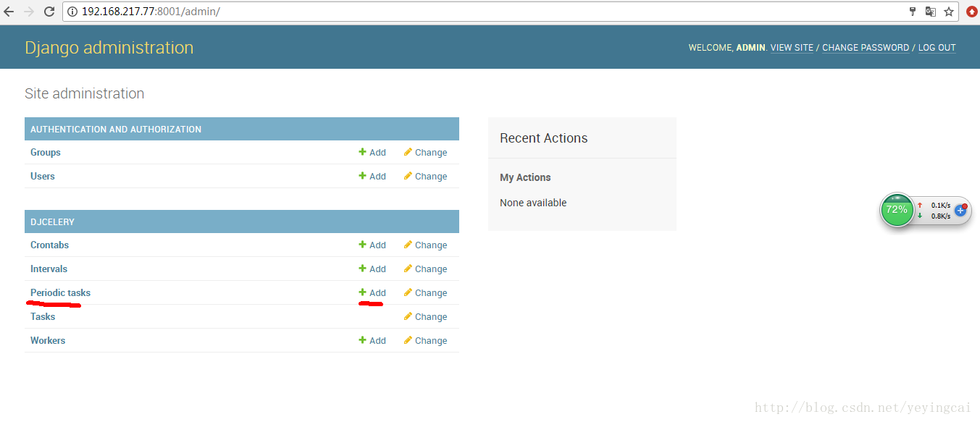Image resolution: width=980 pixels, height=422 pixels.
Task: Open the Groups model link
Action: [46, 152]
